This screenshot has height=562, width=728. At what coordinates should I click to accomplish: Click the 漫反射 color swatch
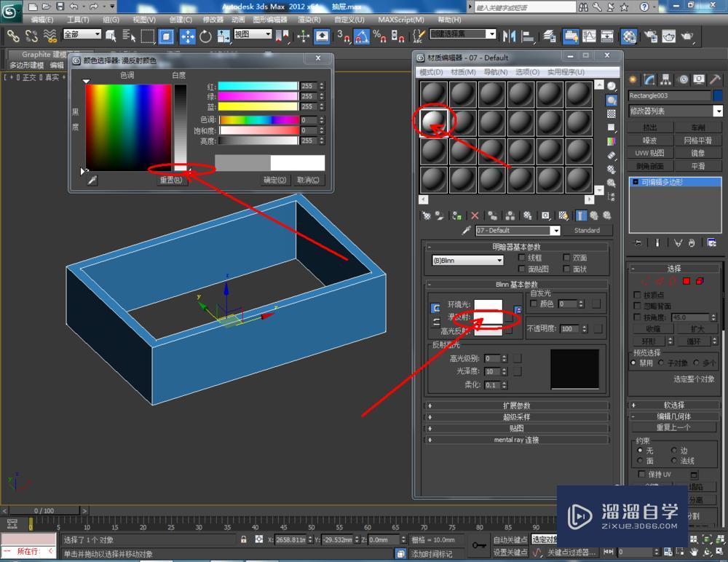click(x=488, y=319)
